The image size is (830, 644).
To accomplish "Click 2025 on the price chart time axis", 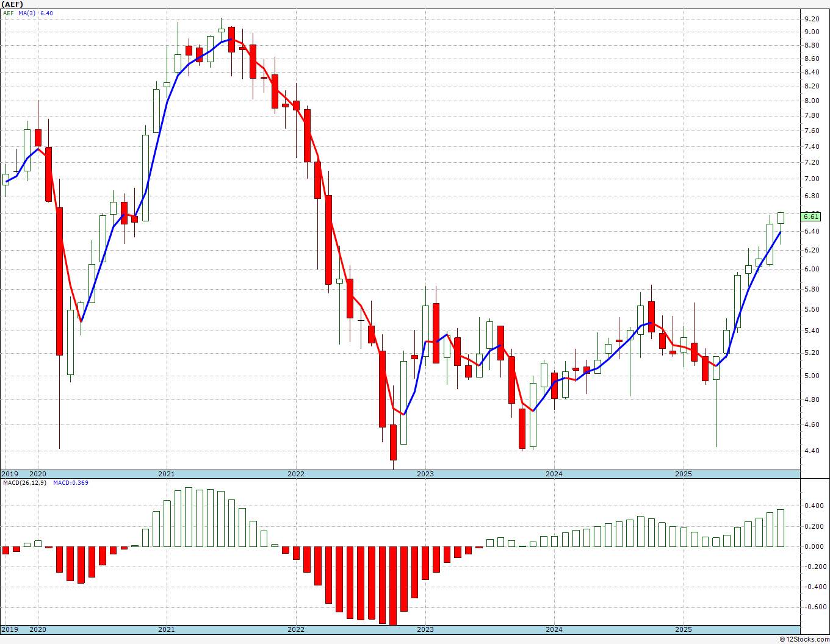I will click(x=684, y=474).
